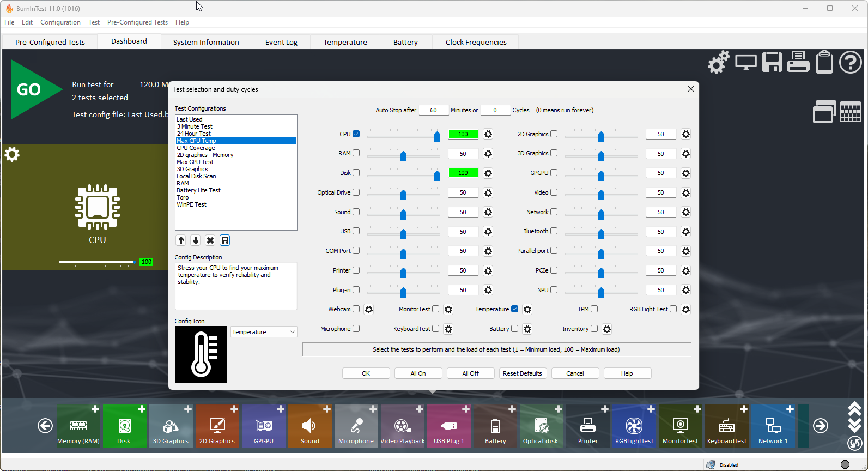This screenshot has height=471, width=868.
Task: Select the 3D Graphics test tile
Action: [171, 426]
